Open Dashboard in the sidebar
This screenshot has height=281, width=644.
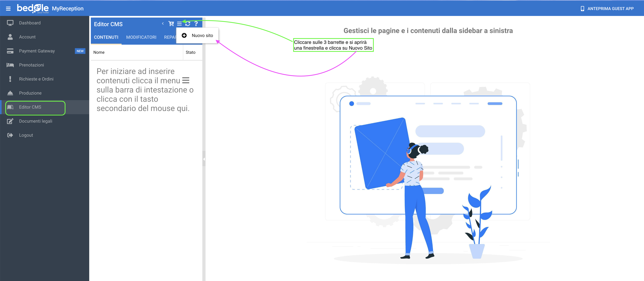(x=30, y=23)
